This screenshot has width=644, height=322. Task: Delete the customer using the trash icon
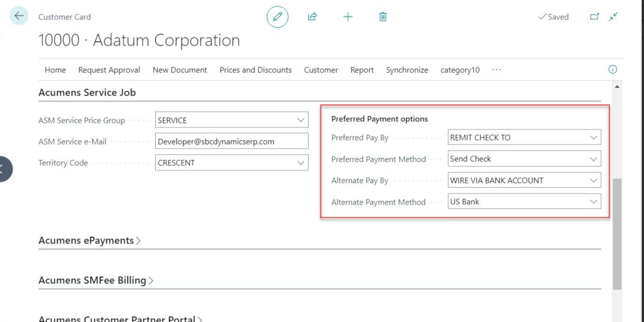point(382,16)
